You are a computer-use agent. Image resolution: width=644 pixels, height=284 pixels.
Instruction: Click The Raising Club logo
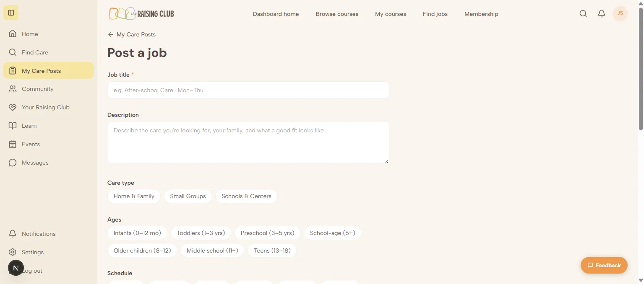click(141, 13)
